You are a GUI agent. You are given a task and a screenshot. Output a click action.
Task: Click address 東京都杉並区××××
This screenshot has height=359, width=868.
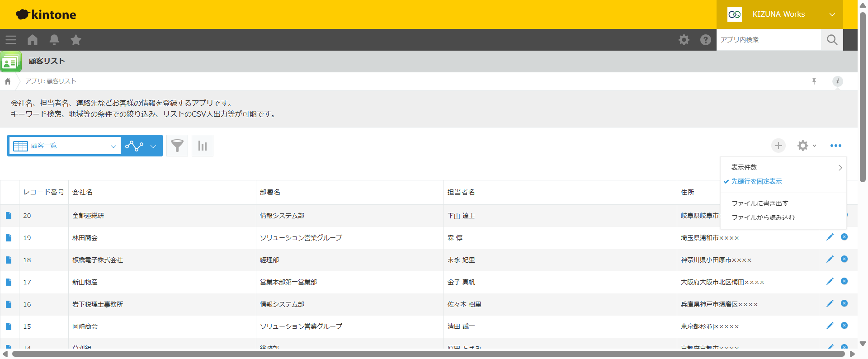coord(710,326)
